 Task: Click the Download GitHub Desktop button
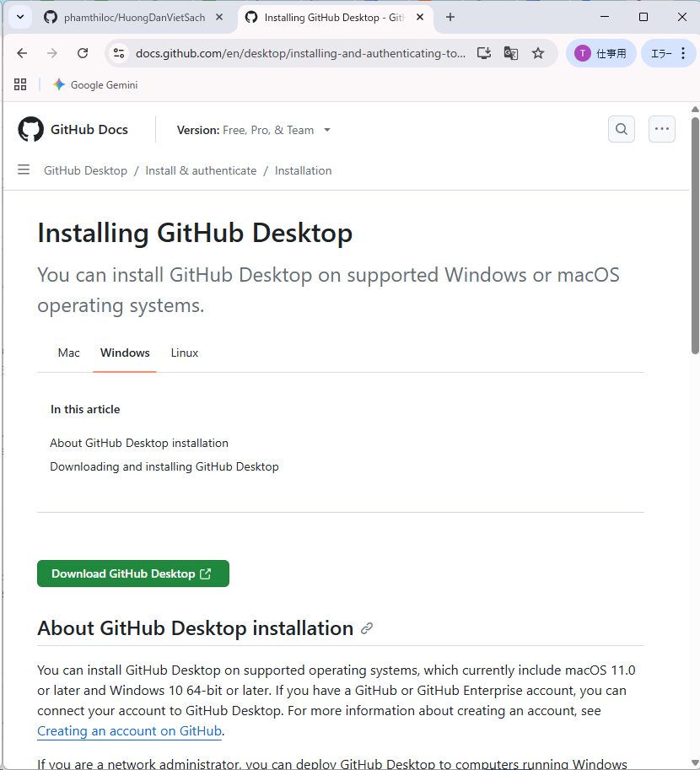133,573
